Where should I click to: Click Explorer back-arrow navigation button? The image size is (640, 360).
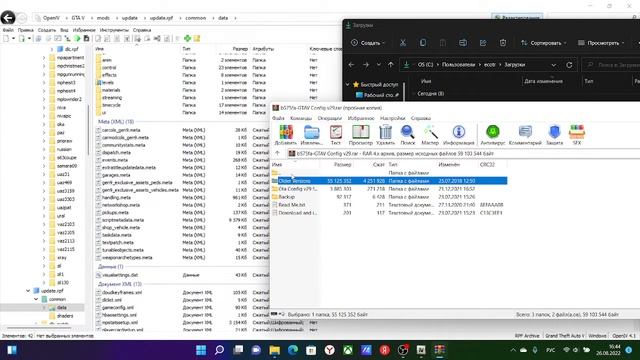pyautogui.click(x=351, y=65)
